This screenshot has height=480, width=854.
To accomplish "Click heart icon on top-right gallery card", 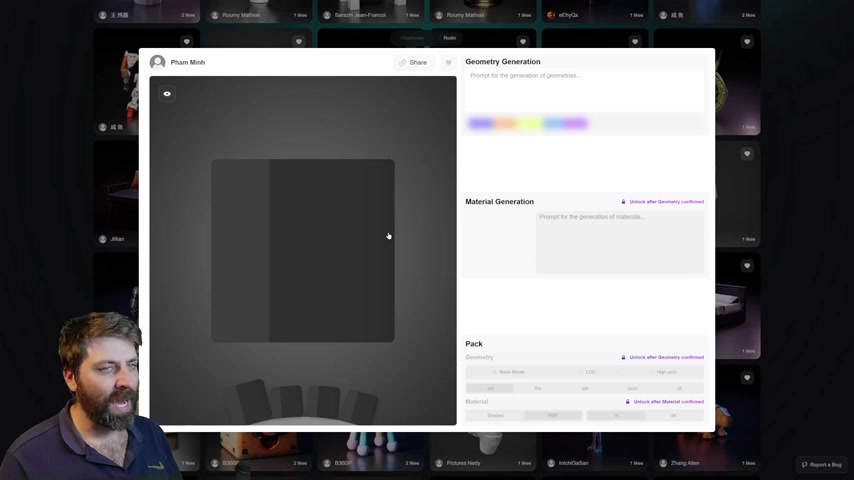I will click(747, 42).
